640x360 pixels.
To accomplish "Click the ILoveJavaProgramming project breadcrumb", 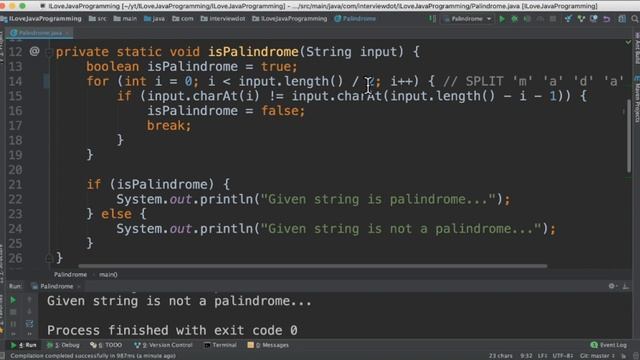I will 41,19.
